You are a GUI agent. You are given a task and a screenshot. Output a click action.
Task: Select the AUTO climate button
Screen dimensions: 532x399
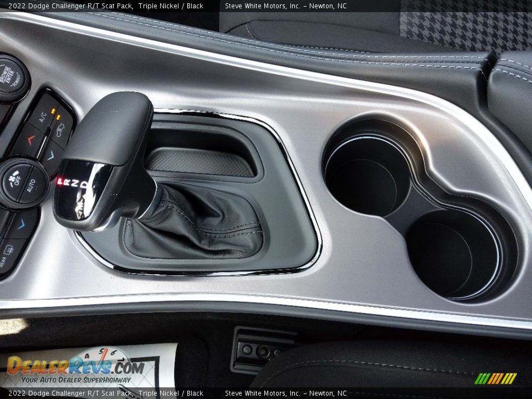33,186
